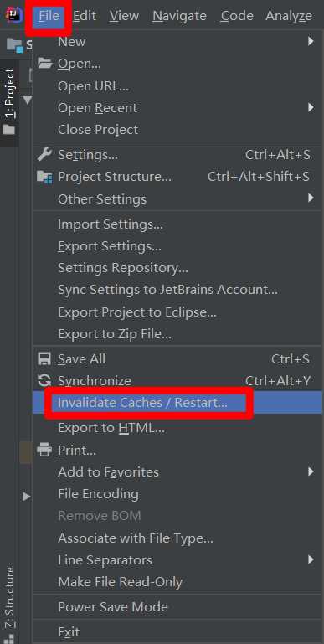The width and height of the screenshot is (324, 644).
Task: Switch to the 1: Project side tab
Action: coord(9,94)
